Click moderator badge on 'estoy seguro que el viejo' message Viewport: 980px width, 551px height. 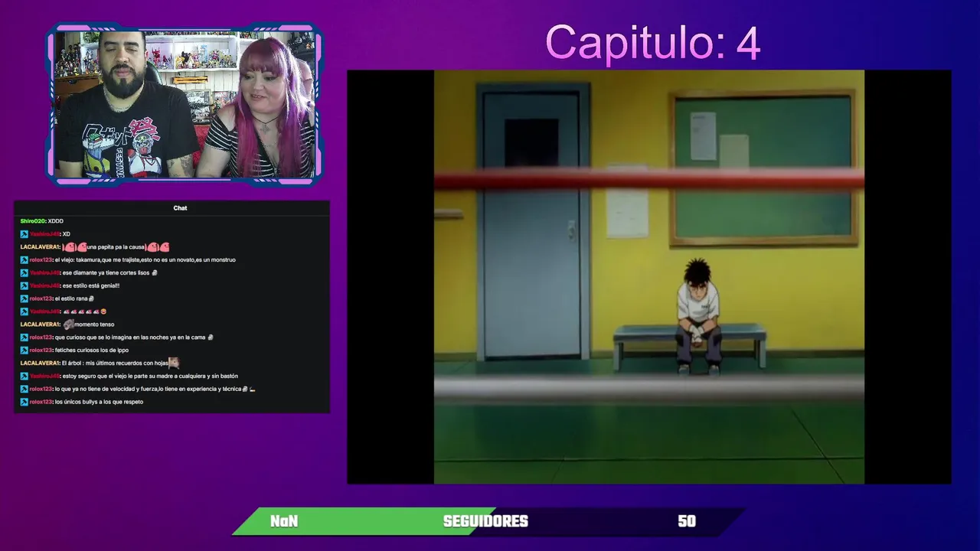point(24,377)
